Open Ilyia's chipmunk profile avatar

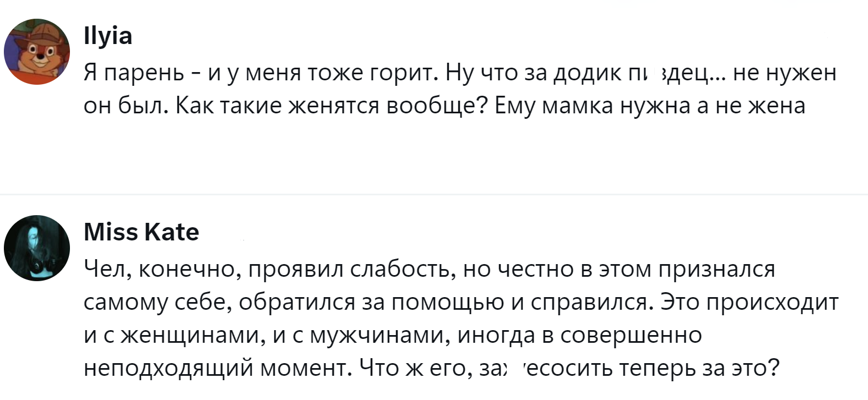tap(37, 52)
